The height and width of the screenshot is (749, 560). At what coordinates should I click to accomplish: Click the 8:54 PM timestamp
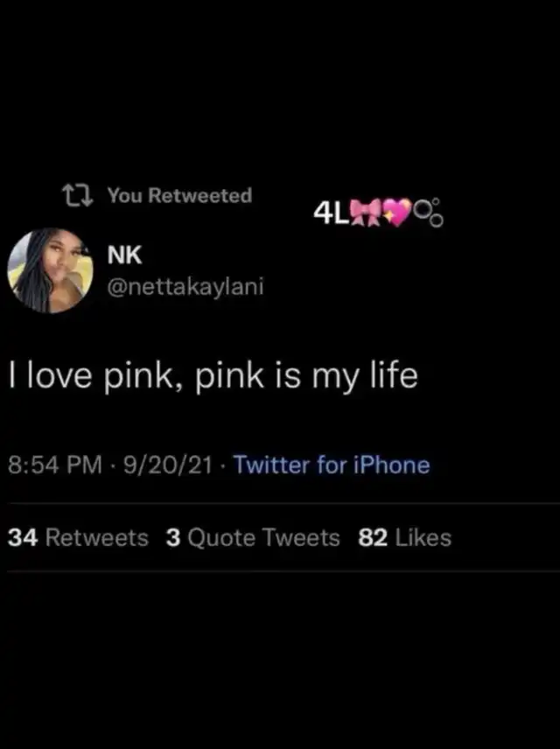(x=55, y=465)
